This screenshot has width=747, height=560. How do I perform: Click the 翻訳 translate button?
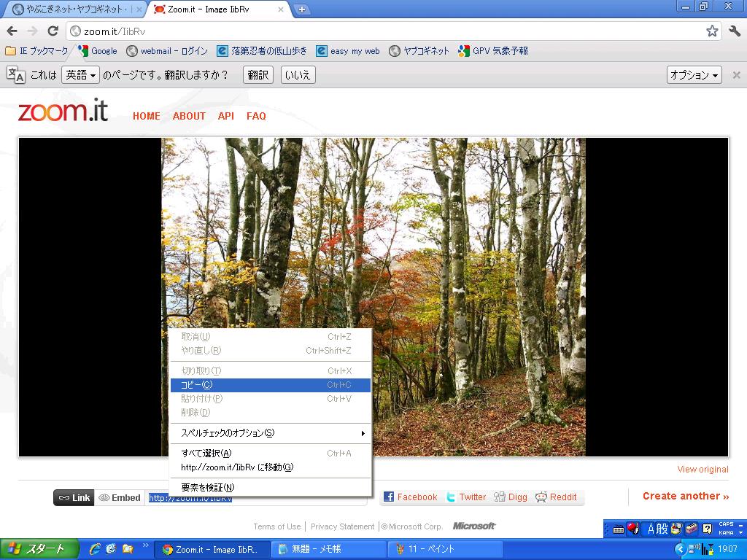click(x=258, y=75)
